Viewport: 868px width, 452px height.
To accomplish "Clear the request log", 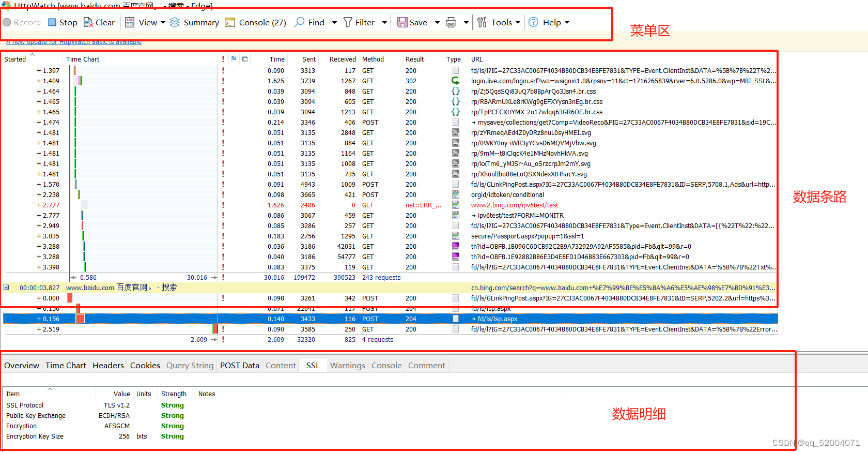I will click(x=99, y=22).
